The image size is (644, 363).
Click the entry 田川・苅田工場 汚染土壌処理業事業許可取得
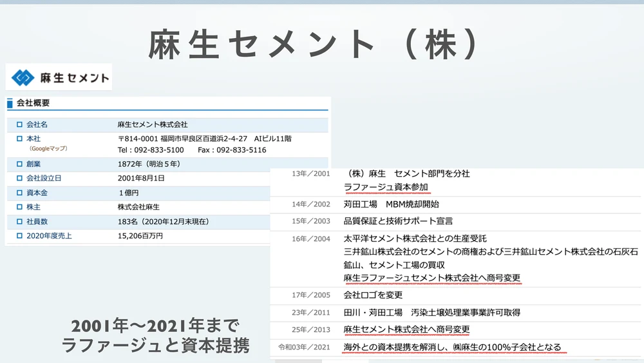point(432,313)
